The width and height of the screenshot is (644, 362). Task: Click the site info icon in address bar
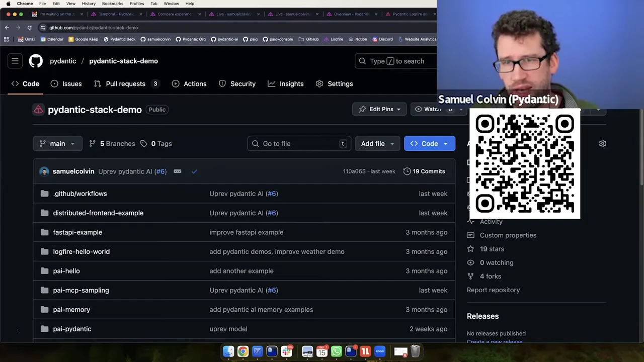click(43, 28)
